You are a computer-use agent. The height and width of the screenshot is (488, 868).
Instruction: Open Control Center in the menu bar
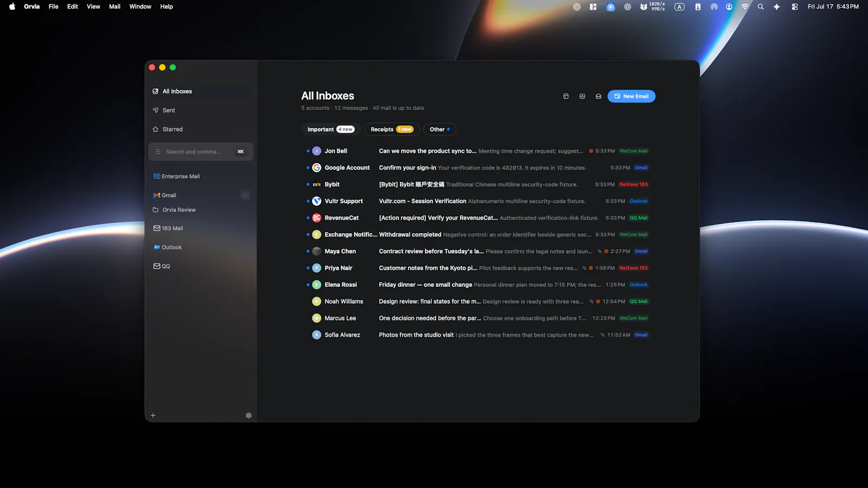[794, 7]
